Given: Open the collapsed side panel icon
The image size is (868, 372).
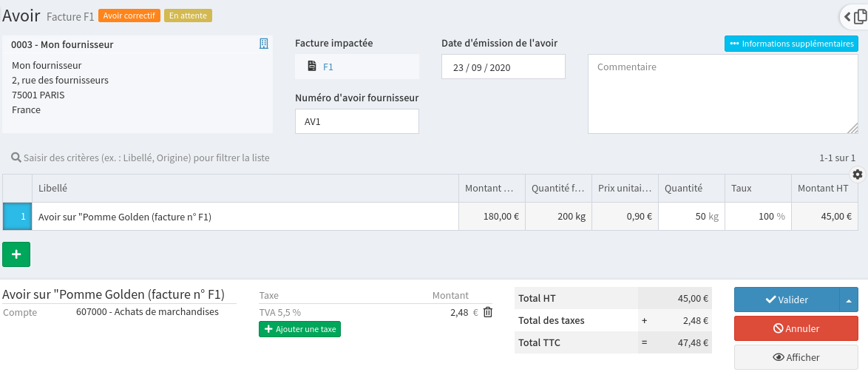Looking at the screenshot, I should point(856,16).
